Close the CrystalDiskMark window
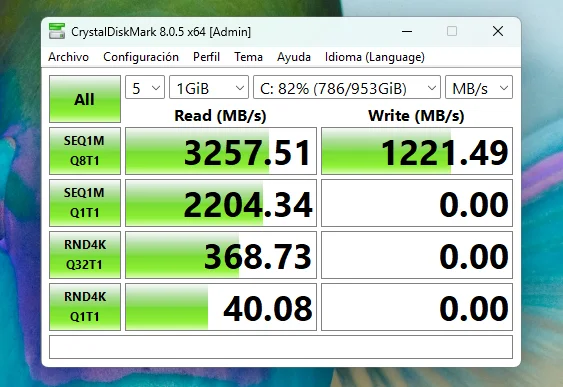 [x=498, y=31]
